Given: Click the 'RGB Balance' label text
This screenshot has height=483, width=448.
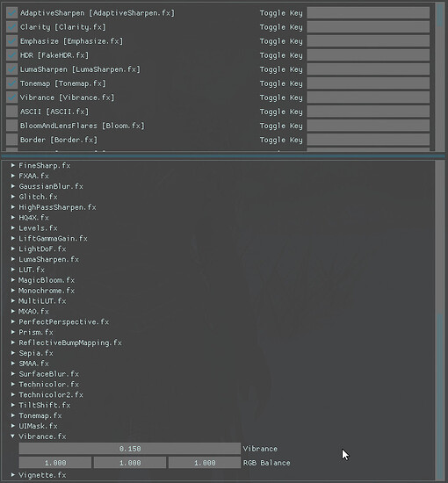Looking at the screenshot, I should [266, 463].
